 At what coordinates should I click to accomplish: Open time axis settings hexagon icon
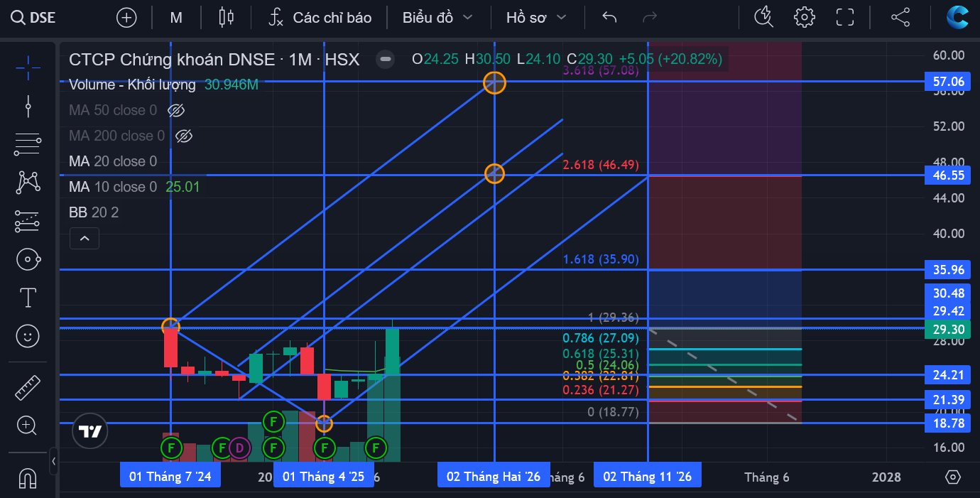pyautogui.click(x=953, y=477)
